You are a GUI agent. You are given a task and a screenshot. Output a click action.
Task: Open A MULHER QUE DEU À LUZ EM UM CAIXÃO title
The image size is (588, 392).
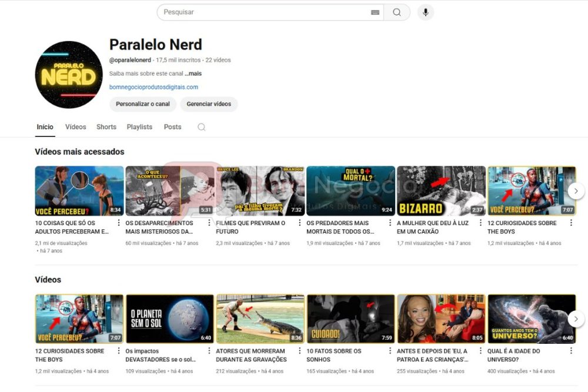tap(433, 227)
